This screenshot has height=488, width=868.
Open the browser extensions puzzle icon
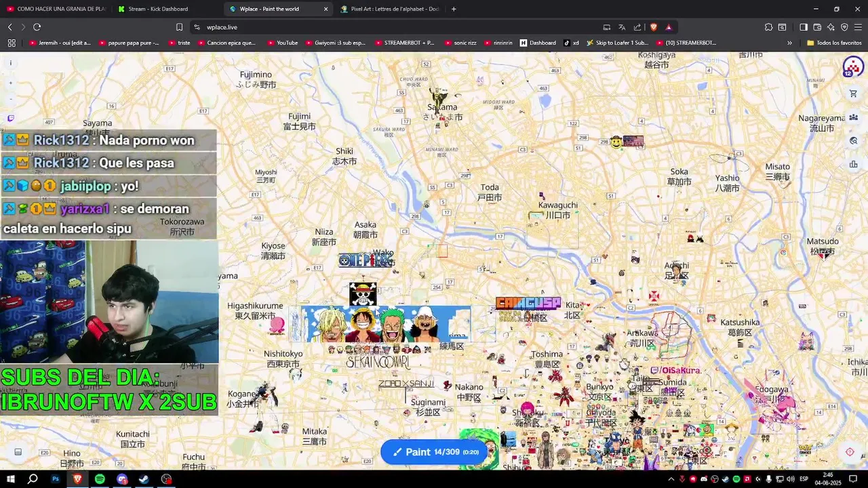click(x=768, y=27)
